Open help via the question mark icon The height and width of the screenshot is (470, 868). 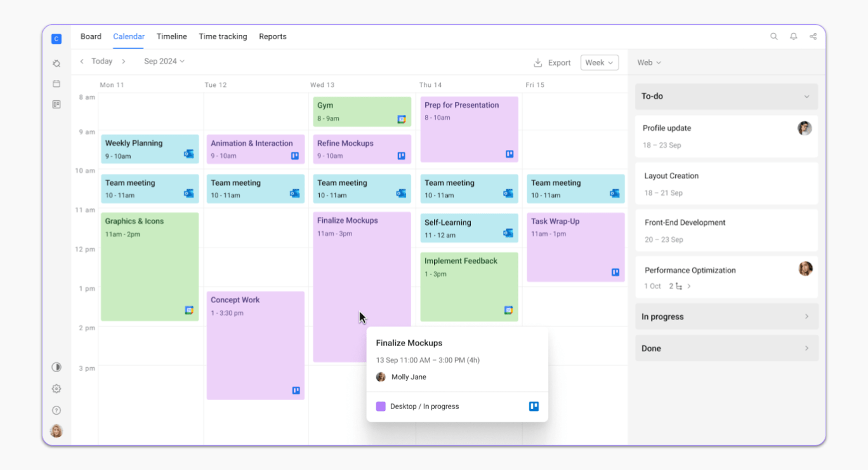click(x=56, y=410)
